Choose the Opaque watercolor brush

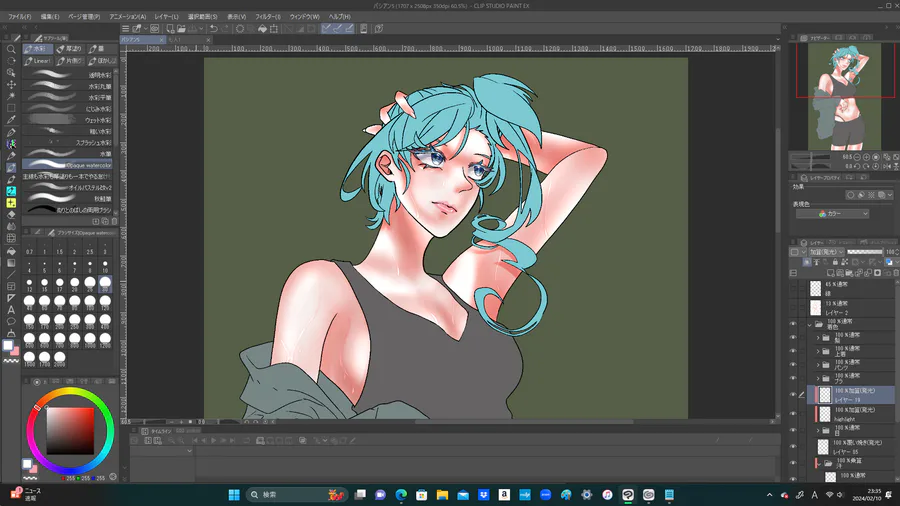(67, 165)
